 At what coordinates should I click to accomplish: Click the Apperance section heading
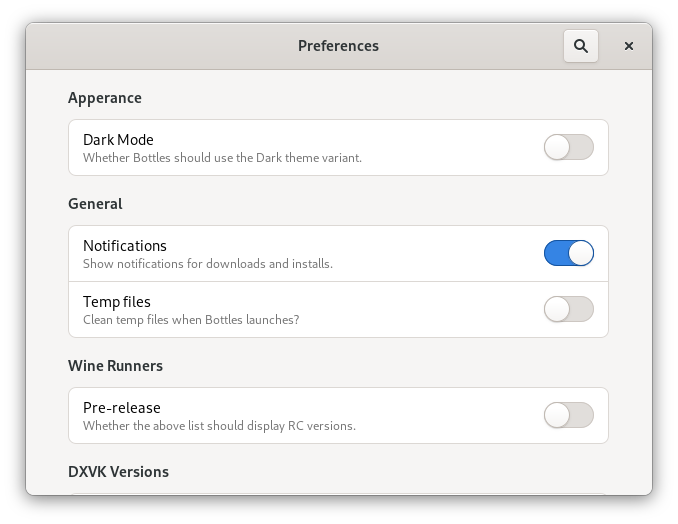pyautogui.click(x=105, y=98)
